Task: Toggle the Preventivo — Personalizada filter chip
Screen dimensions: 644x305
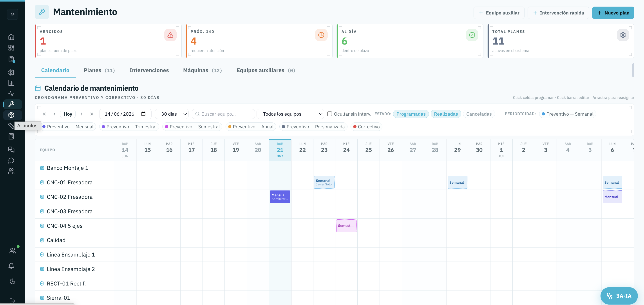Action: click(313, 127)
